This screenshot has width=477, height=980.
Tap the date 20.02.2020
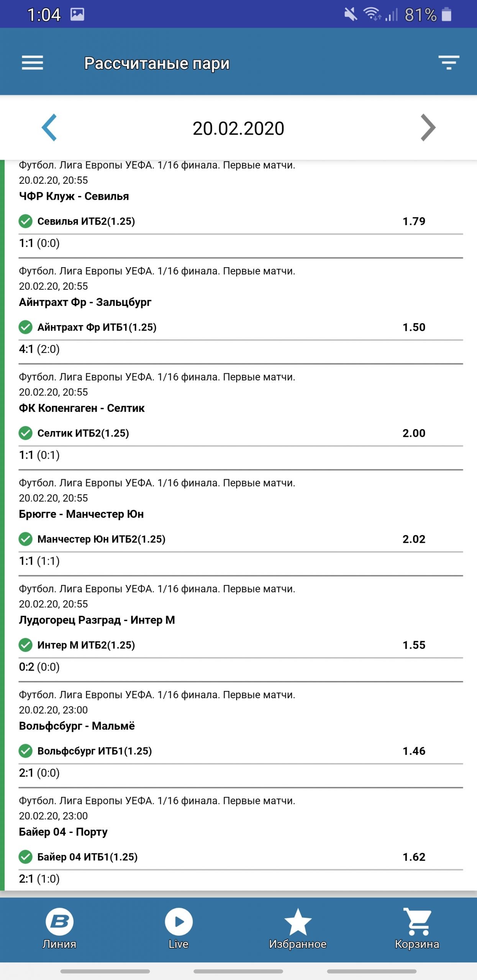point(238,128)
